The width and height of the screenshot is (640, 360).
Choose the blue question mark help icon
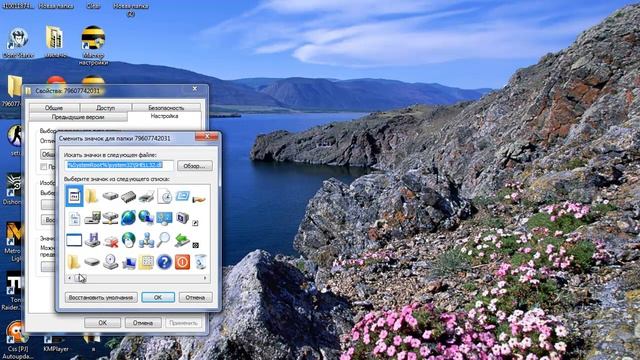(x=164, y=262)
